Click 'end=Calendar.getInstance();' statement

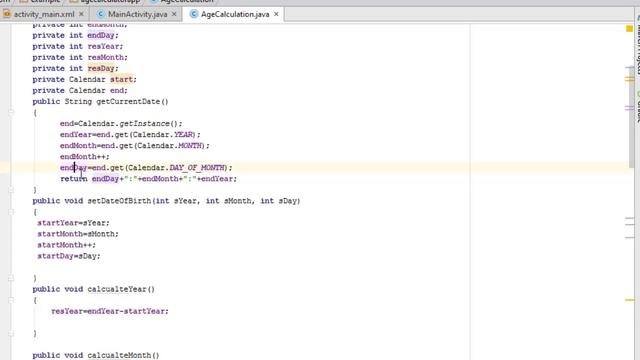point(121,124)
